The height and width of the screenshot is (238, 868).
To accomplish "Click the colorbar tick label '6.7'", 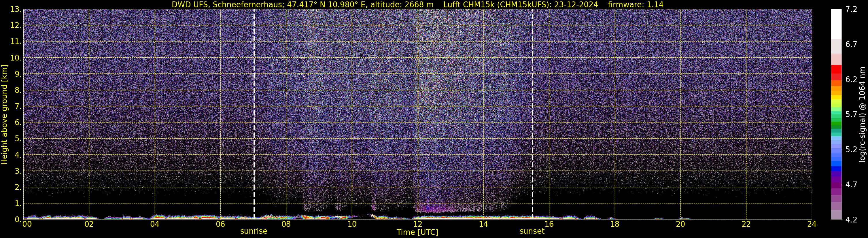I will pos(851,44).
